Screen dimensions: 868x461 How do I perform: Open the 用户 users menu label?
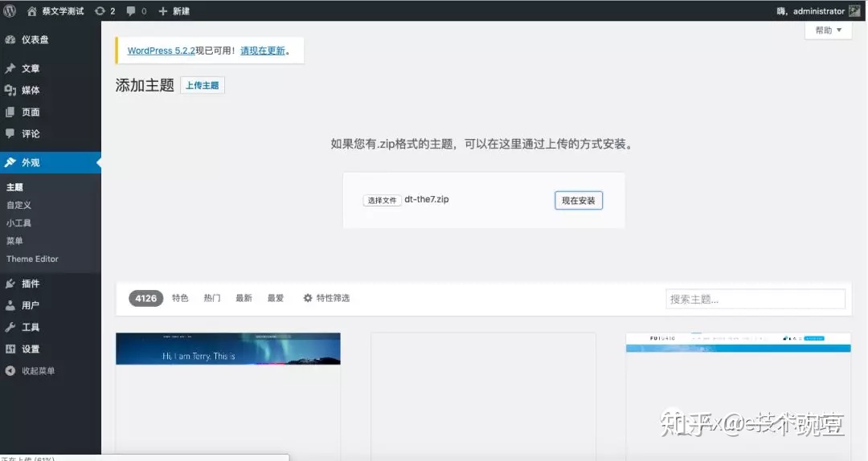[31, 305]
